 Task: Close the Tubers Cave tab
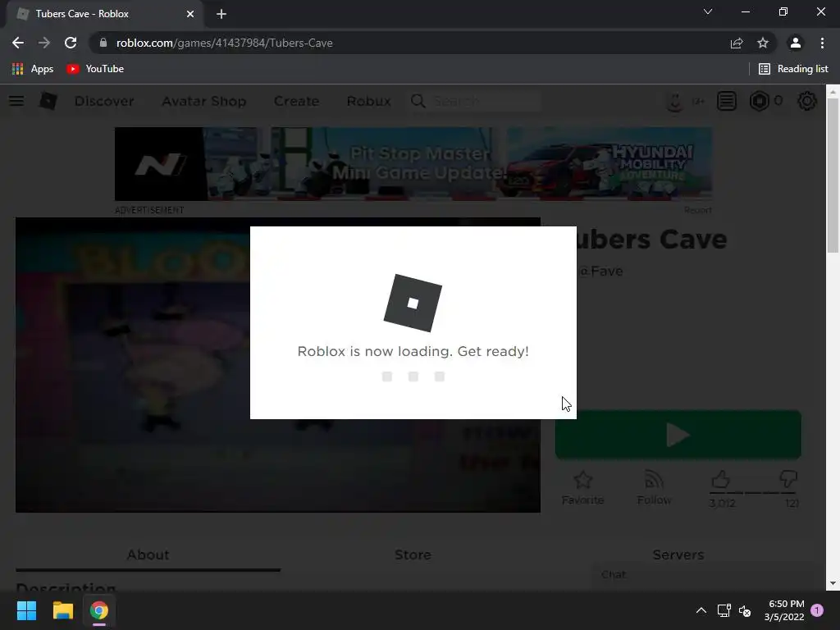(x=190, y=14)
